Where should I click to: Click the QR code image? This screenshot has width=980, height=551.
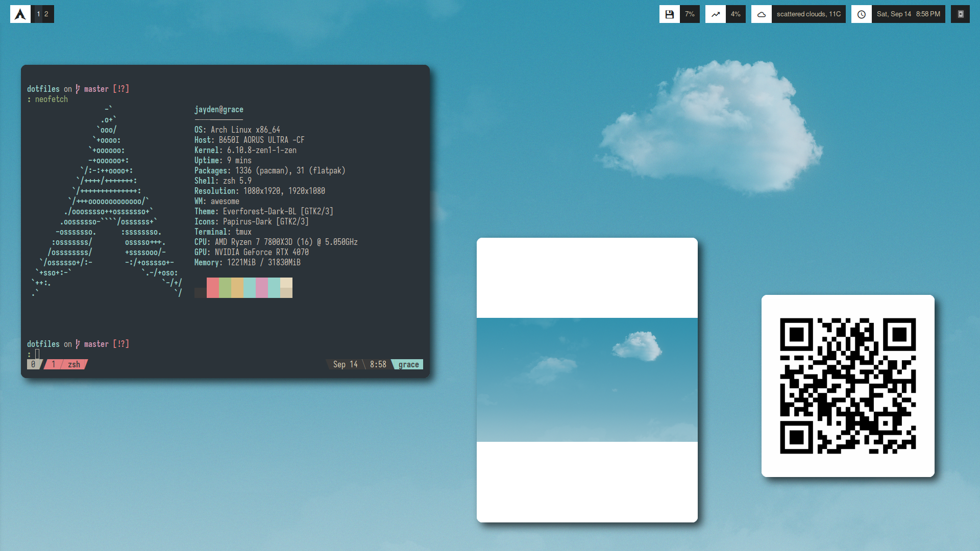point(848,386)
